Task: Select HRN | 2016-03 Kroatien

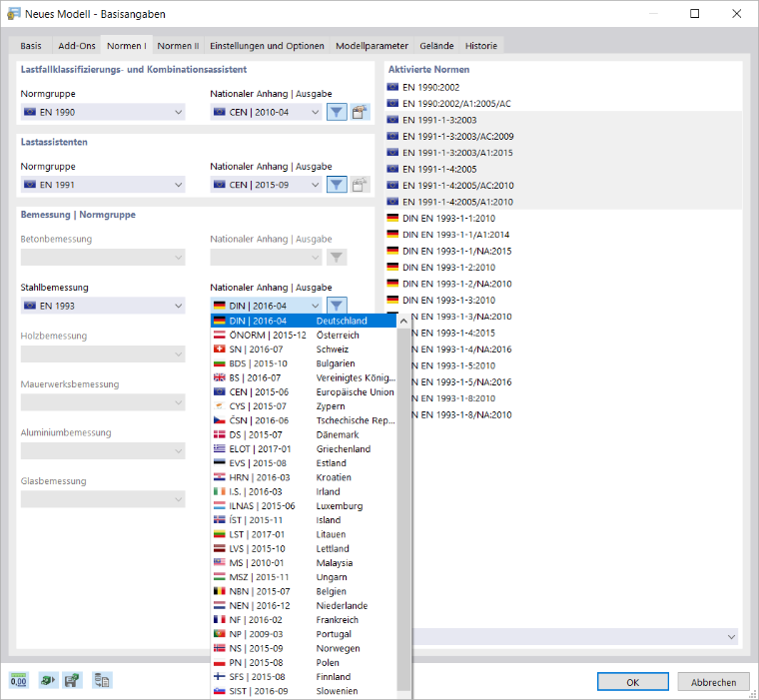Action: click(x=304, y=477)
